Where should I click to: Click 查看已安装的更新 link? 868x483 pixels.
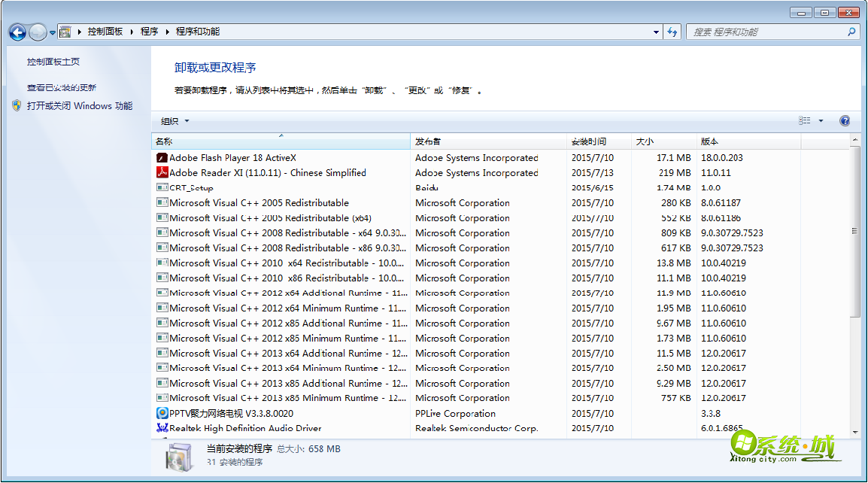coord(62,87)
